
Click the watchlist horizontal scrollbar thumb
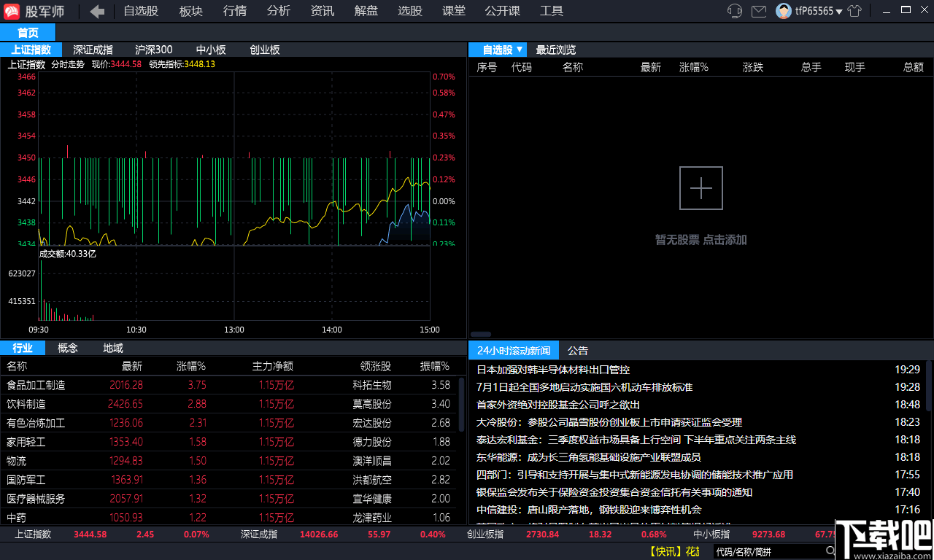coord(480,335)
